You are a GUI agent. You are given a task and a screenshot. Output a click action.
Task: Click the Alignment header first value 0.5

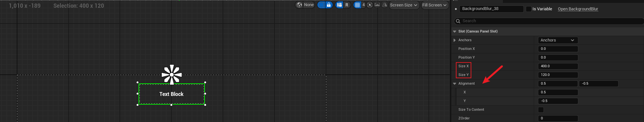(558, 84)
